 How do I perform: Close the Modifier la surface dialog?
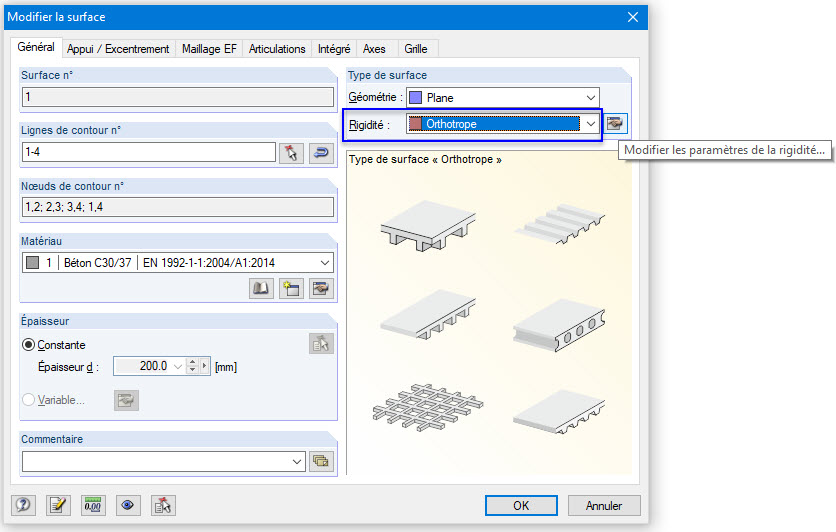point(633,17)
